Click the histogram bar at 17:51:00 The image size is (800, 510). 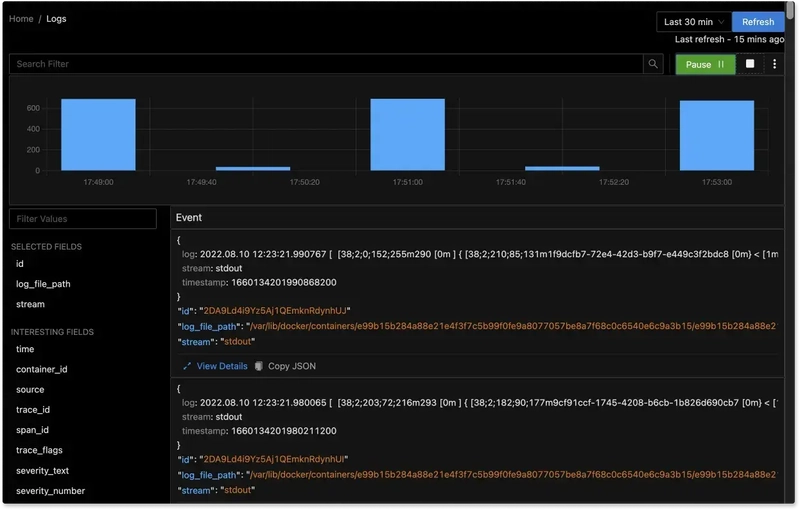pyautogui.click(x=408, y=135)
